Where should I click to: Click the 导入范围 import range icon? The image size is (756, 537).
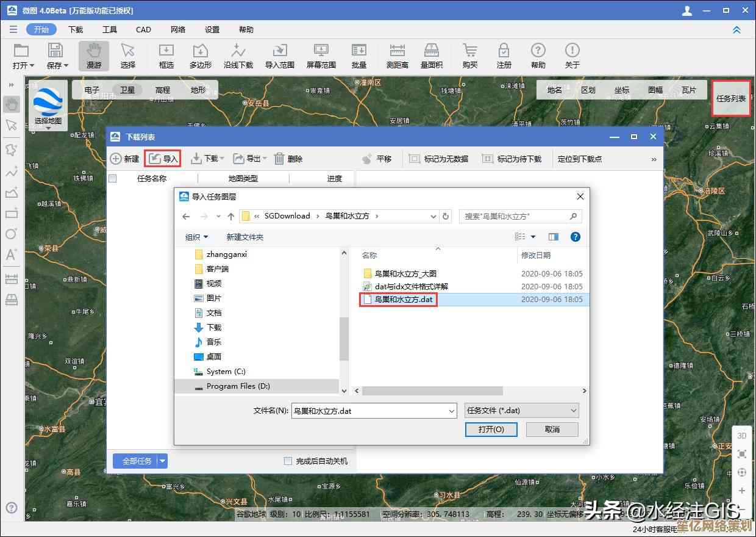[279, 56]
